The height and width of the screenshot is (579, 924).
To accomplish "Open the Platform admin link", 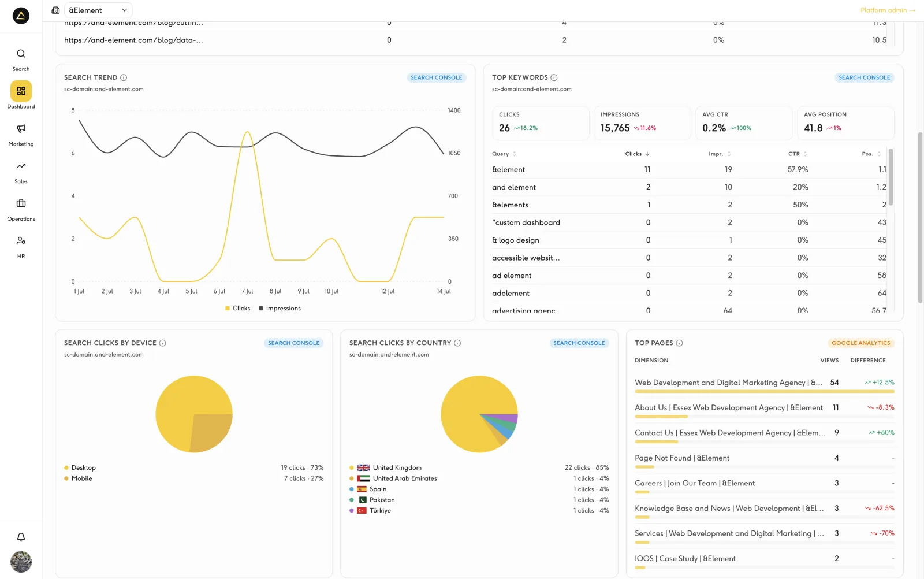I will tap(888, 10).
